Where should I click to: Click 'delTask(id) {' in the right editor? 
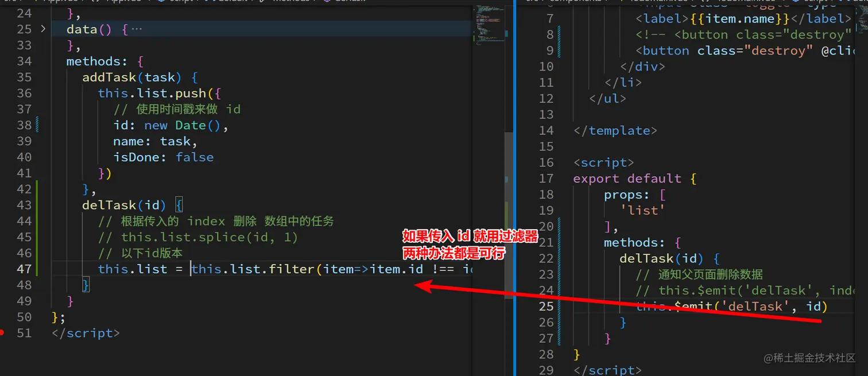point(669,258)
